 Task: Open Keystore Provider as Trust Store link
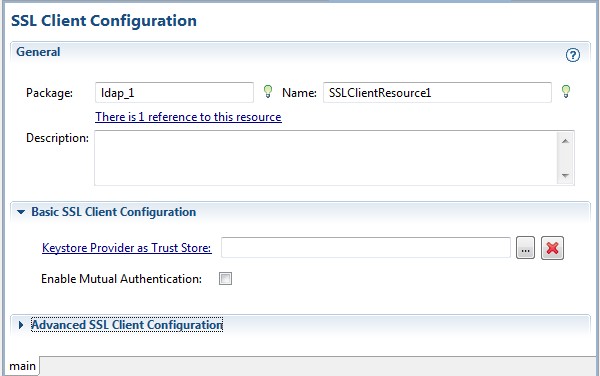click(x=127, y=248)
